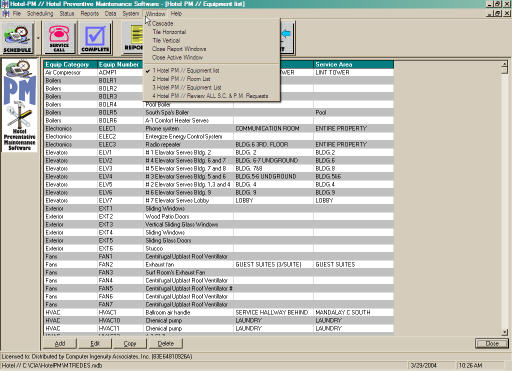Image resolution: width=512 pixels, height=371 pixels.
Task: Click the 10:26 AM time in status bar
Action: pos(470,365)
